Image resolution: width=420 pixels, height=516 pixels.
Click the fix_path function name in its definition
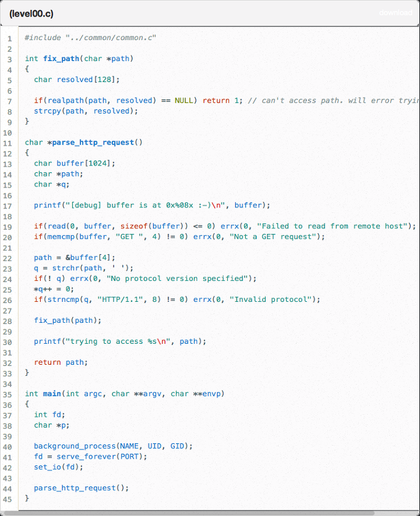pos(61,59)
